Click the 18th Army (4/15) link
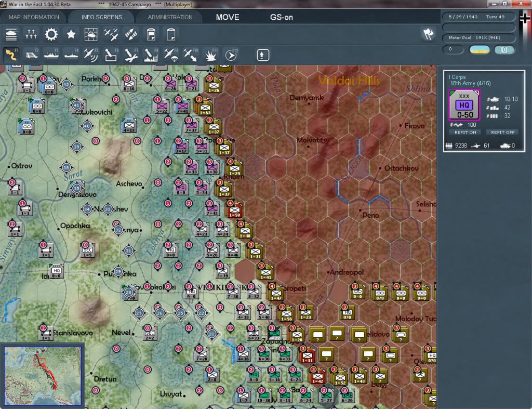 [470, 84]
